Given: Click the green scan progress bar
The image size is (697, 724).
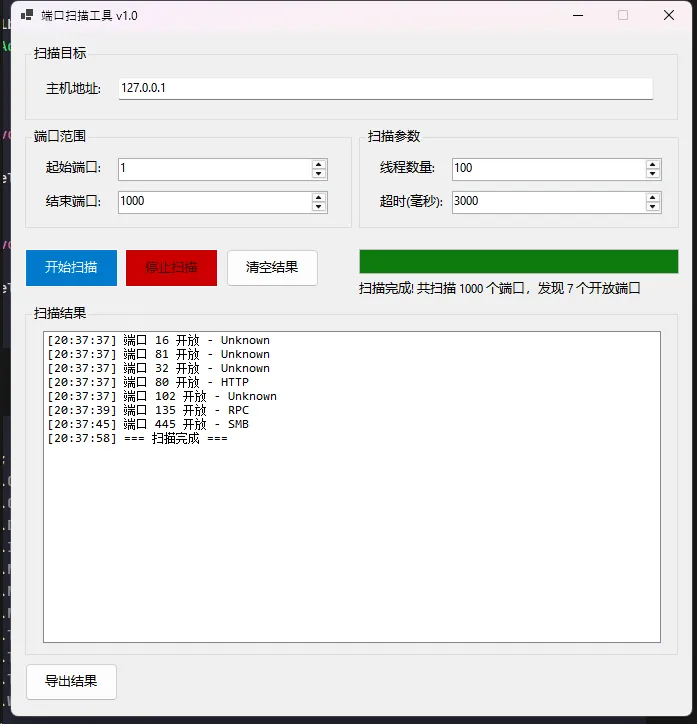Looking at the screenshot, I should (x=518, y=262).
